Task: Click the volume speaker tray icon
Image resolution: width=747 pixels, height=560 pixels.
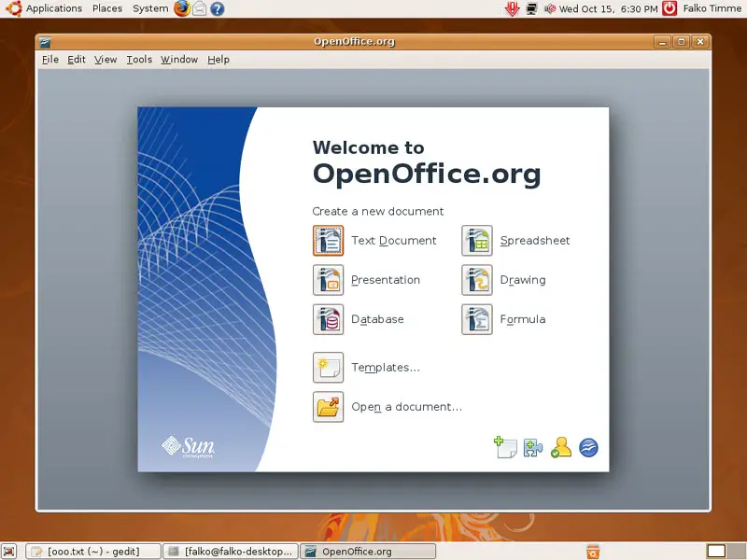Action: pyautogui.click(x=550, y=8)
